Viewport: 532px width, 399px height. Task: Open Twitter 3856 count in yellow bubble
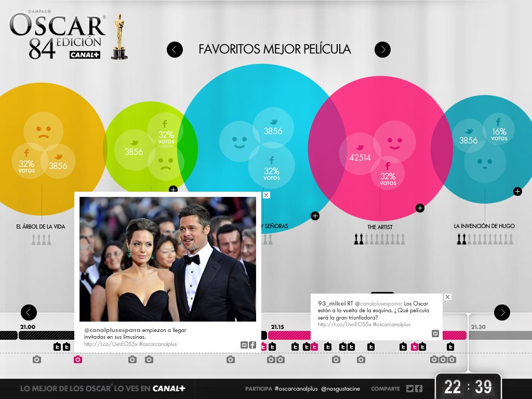click(x=58, y=162)
